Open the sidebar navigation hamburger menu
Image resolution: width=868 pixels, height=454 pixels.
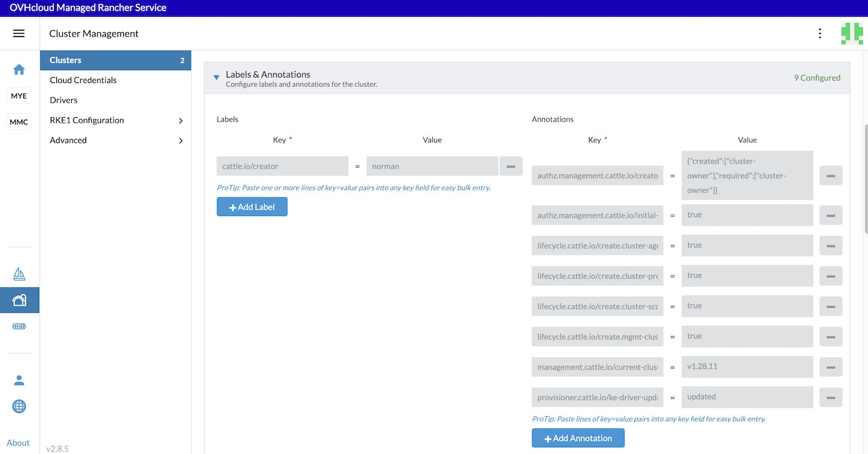[x=19, y=33]
